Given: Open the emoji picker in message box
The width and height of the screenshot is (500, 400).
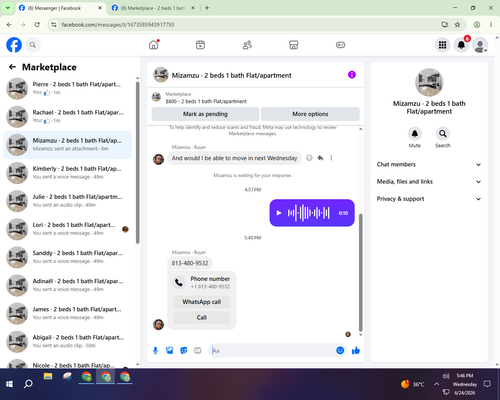Looking at the screenshot, I should pyautogui.click(x=340, y=350).
